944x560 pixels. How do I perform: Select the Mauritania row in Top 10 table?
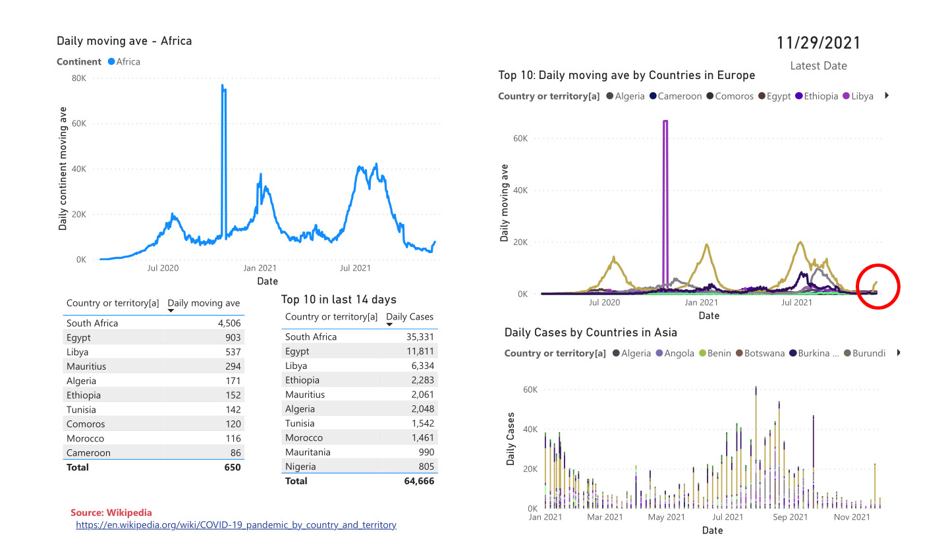point(359,453)
